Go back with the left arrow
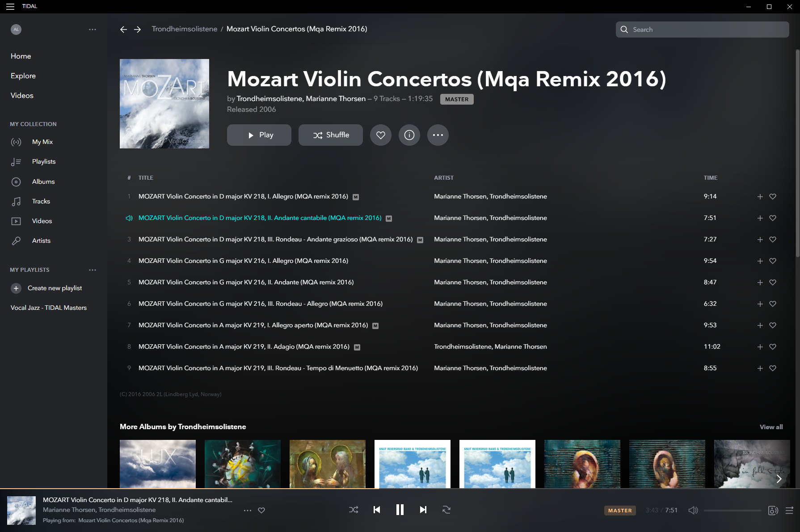Viewport: 800px width, 532px height. tap(123, 30)
